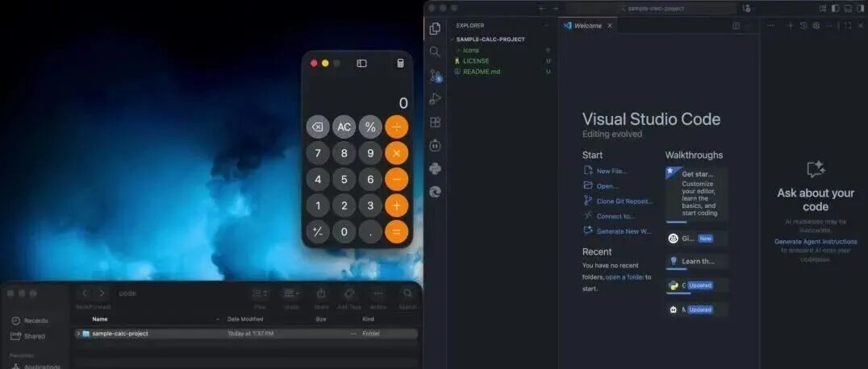Click the Connect to... link
This screenshot has width=868, height=369.
610,216
